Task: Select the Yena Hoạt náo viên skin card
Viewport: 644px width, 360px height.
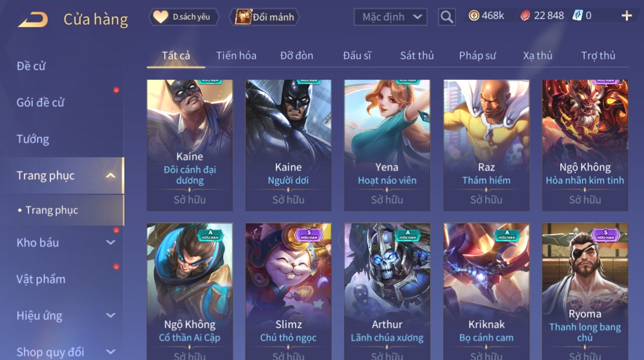Action: (x=387, y=145)
